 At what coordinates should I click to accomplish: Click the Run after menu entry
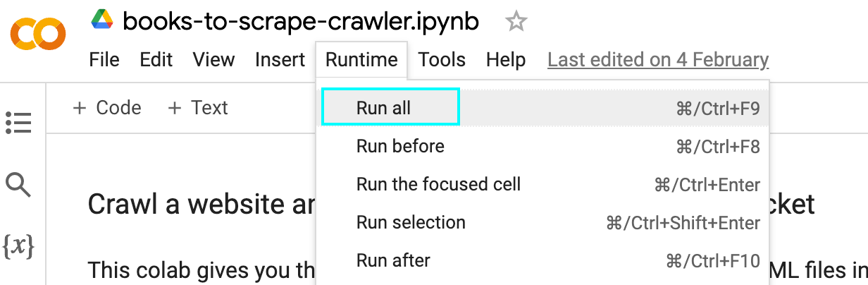pyautogui.click(x=393, y=261)
